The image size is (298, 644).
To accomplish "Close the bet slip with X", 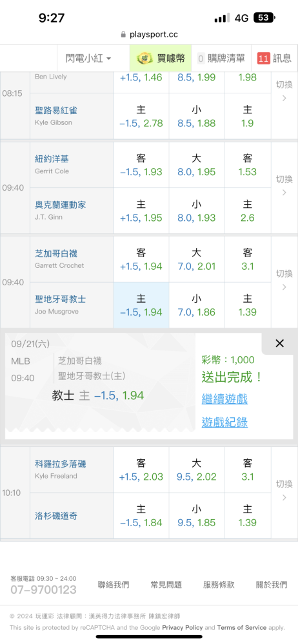I will pos(279,343).
